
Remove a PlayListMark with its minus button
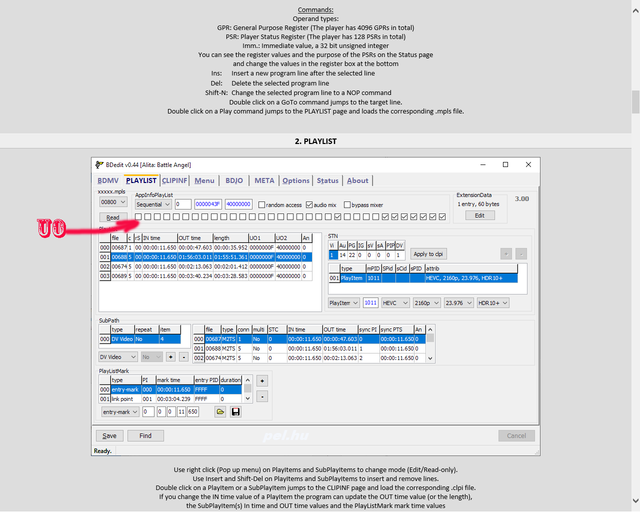(262, 396)
